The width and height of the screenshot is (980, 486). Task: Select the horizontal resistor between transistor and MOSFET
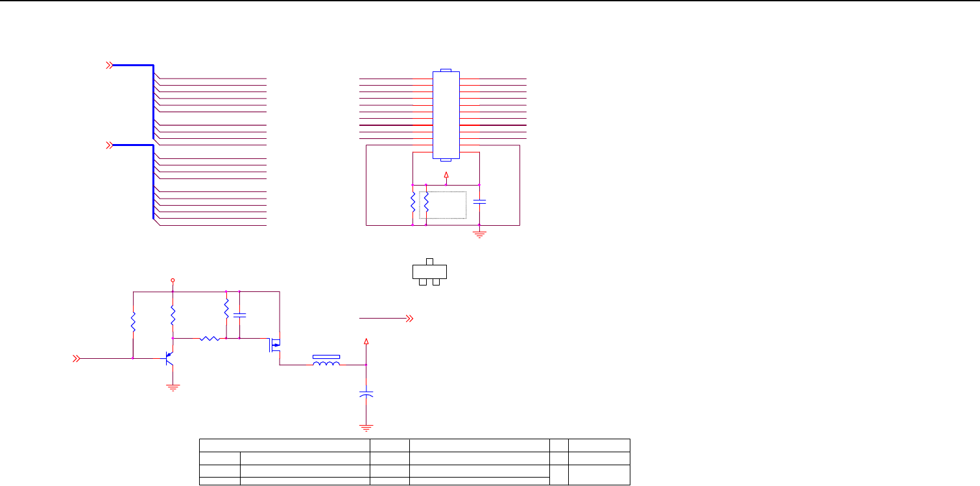click(x=209, y=338)
